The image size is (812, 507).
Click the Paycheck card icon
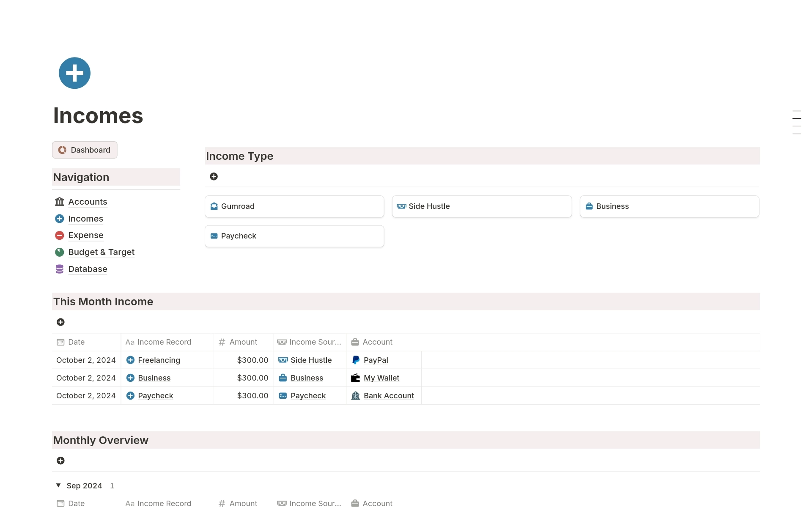click(x=214, y=236)
